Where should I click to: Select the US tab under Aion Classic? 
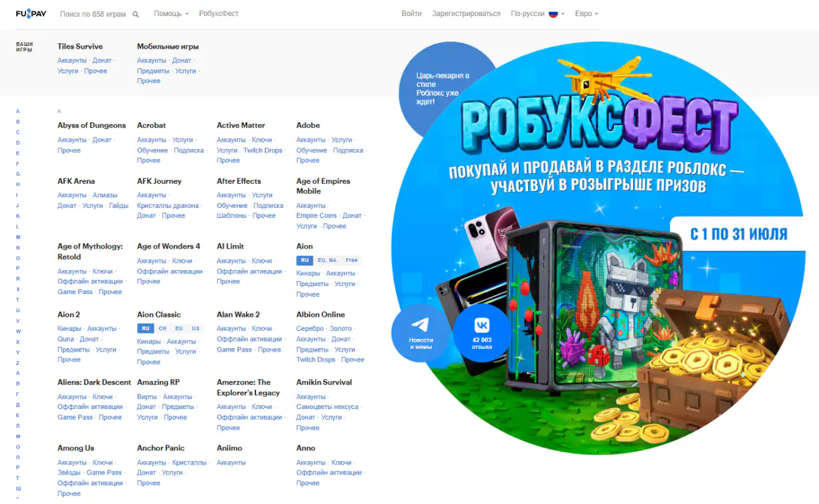click(195, 328)
